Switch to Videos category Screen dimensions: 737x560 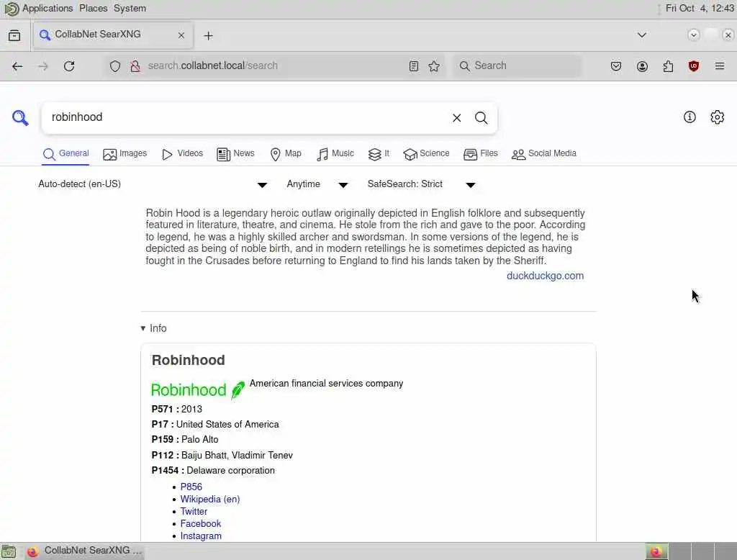click(x=182, y=154)
